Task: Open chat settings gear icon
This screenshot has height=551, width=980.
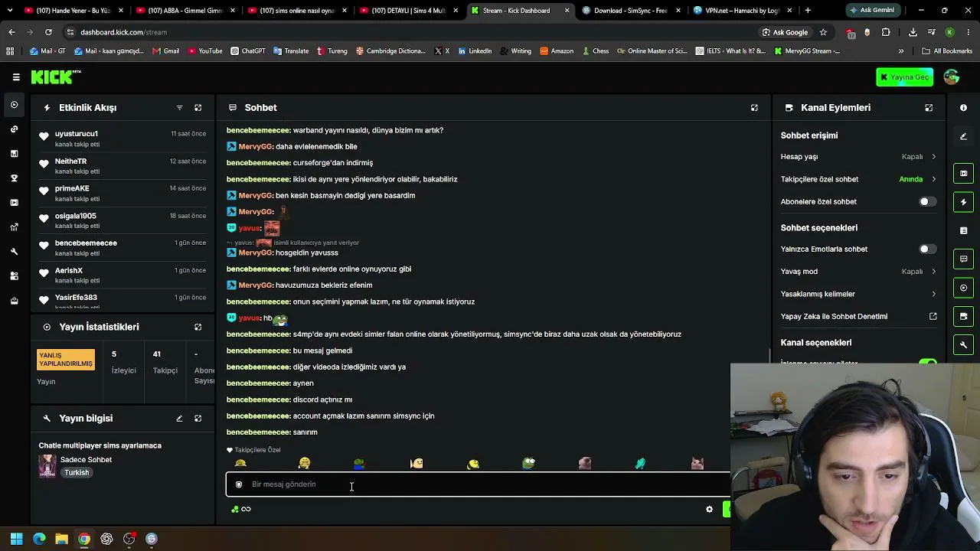Action: tap(709, 510)
